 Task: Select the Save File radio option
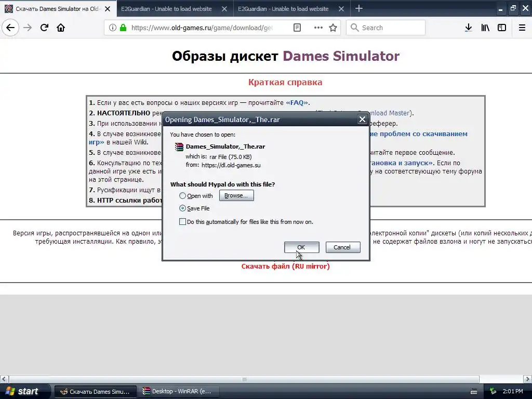[182, 208]
